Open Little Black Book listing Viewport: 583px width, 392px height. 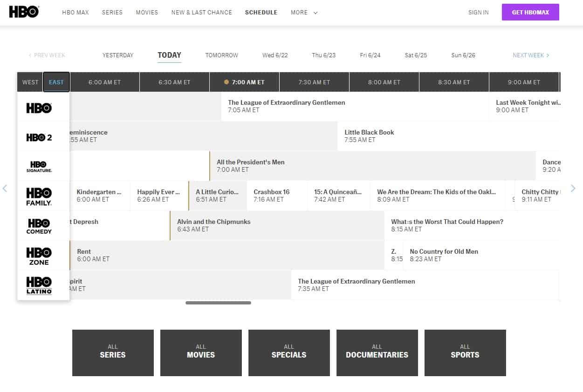[448, 136]
